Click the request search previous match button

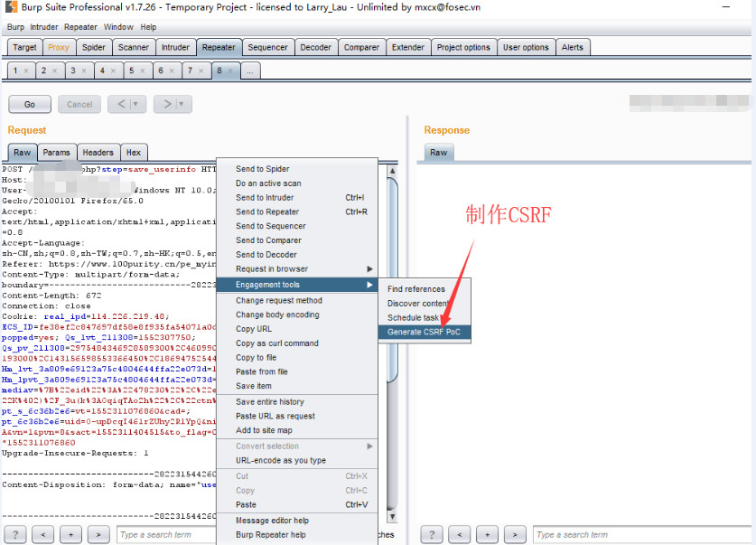tap(43, 534)
